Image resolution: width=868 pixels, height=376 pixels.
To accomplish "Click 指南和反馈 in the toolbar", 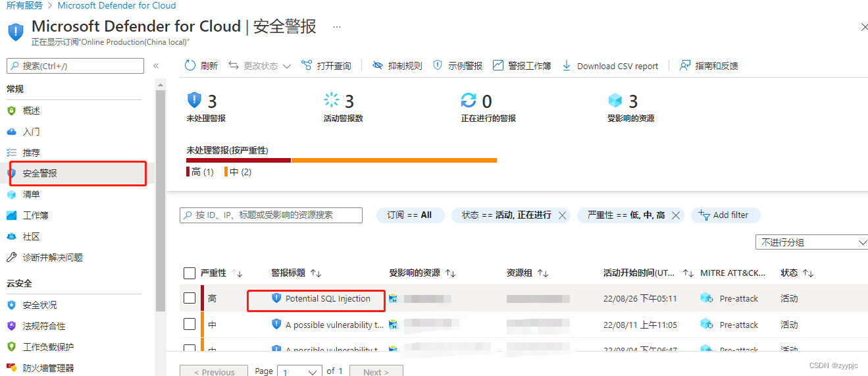I will 709,66.
